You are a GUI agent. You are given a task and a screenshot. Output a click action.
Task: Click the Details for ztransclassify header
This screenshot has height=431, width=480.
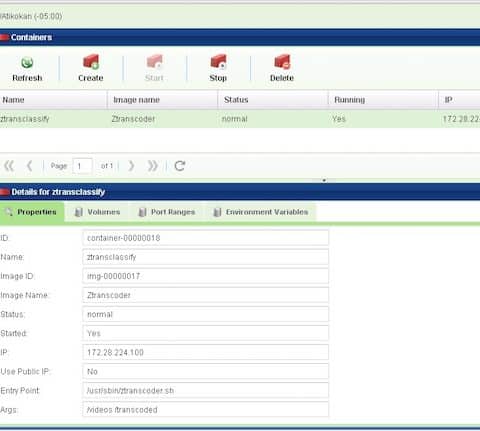click(58, 192)
